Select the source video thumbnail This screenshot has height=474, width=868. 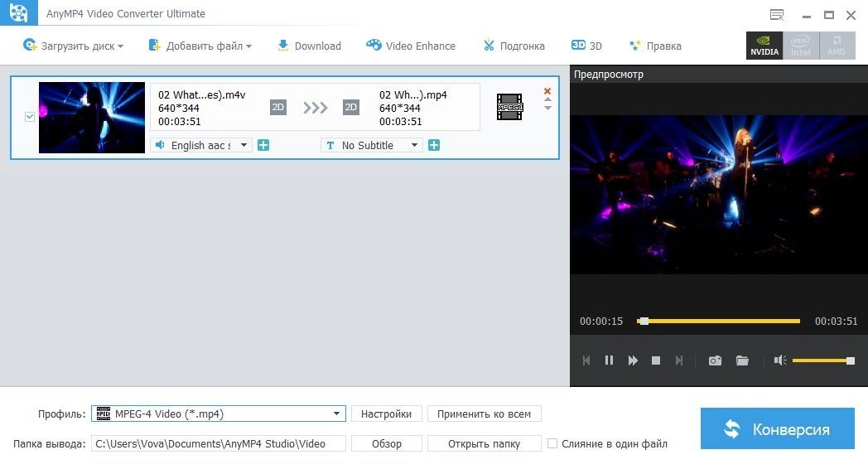click(x=92, y=118)
